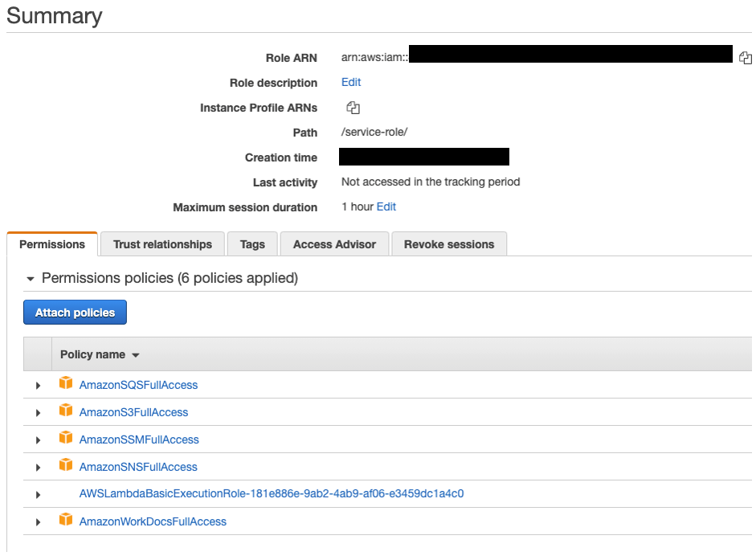This screenshot has width=756, height=556.
Task: Expand the AmazonS3FullAccess policy row
Action: point(38,413)
